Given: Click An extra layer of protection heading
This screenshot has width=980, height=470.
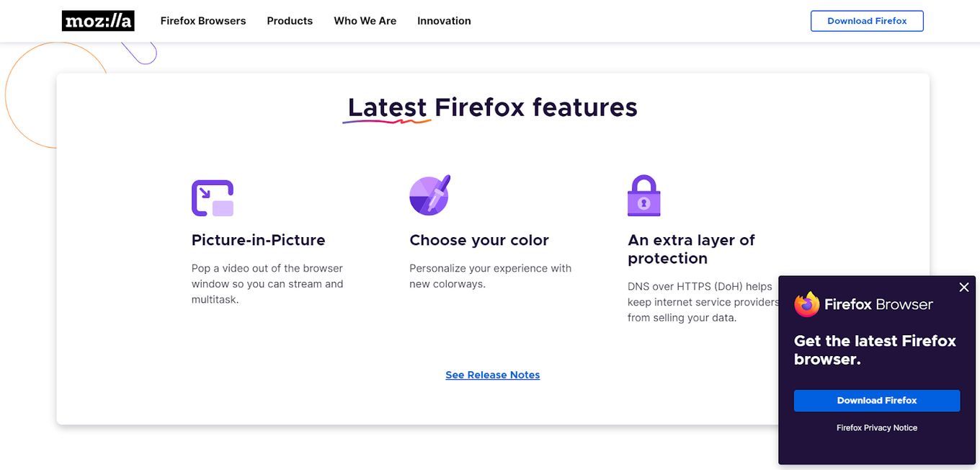Looking at the screenshot, I should (691, 249).
